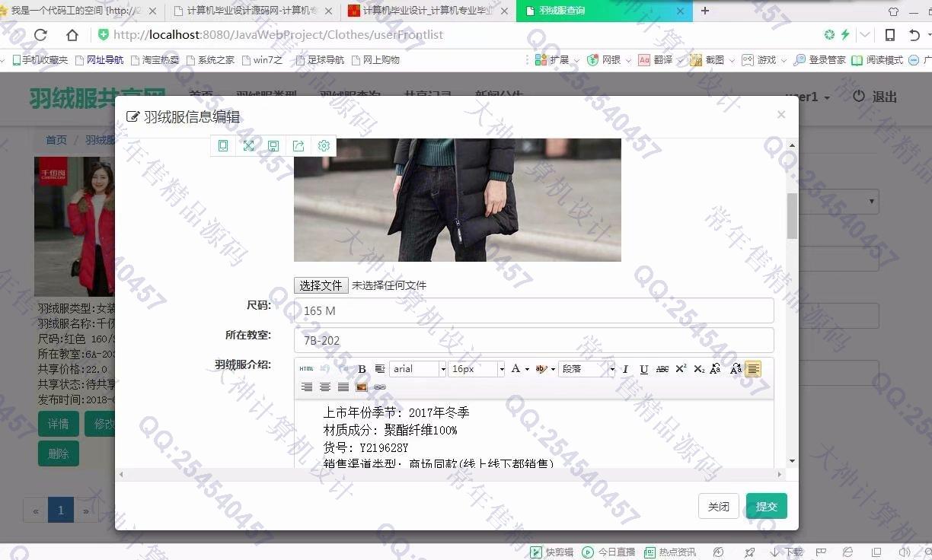
Task: Align text right in the editor
Action: pyautogui.click(x=306, y=387)
